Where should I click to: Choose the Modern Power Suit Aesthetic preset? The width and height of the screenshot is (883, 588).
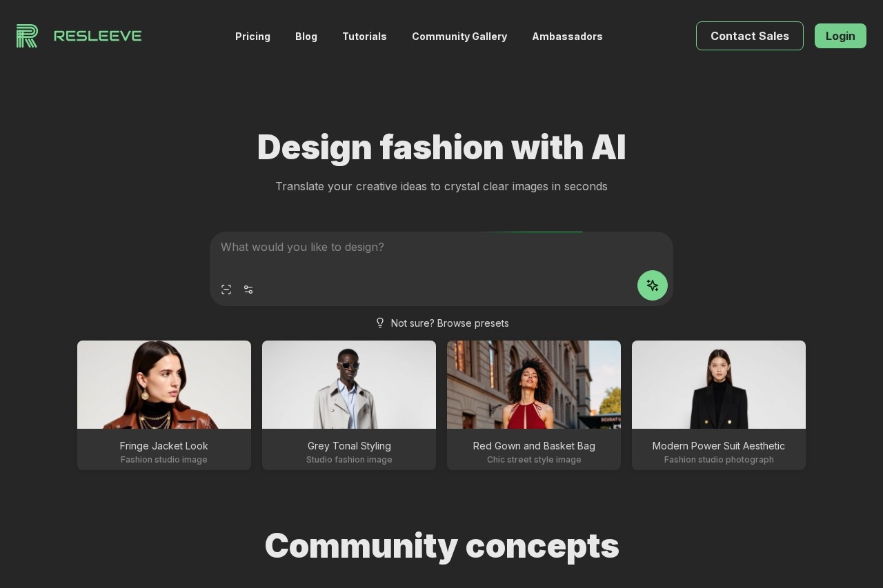click(719, 405)
